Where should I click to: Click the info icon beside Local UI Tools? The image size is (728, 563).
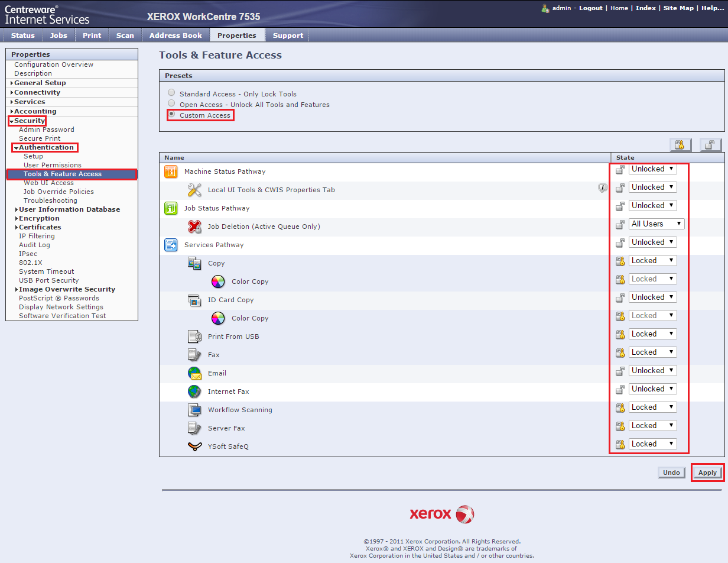[x=602, y=188]
